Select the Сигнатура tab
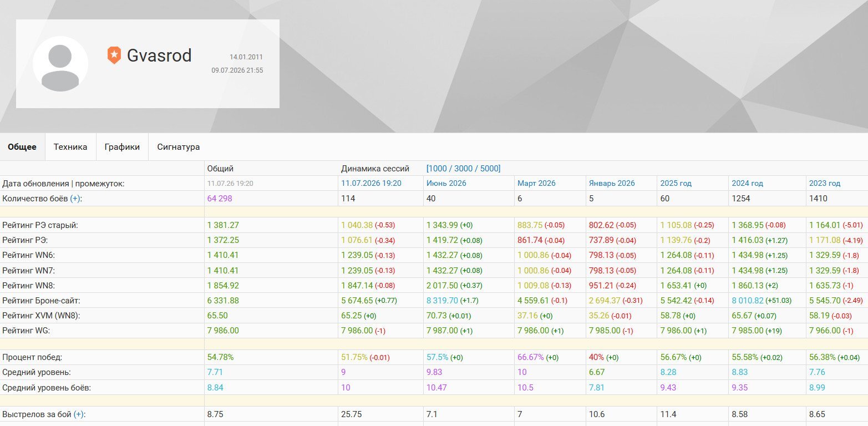 (179, 147)
